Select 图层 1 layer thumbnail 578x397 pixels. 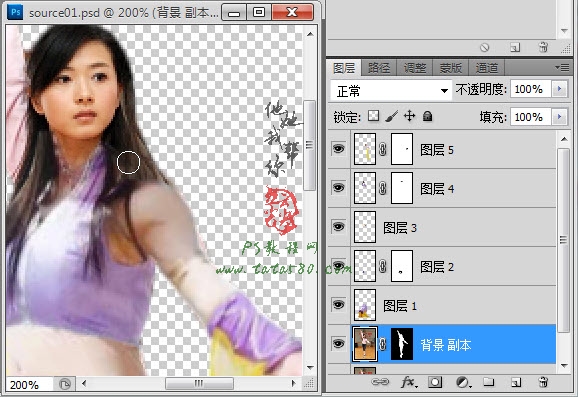(365, 305)
